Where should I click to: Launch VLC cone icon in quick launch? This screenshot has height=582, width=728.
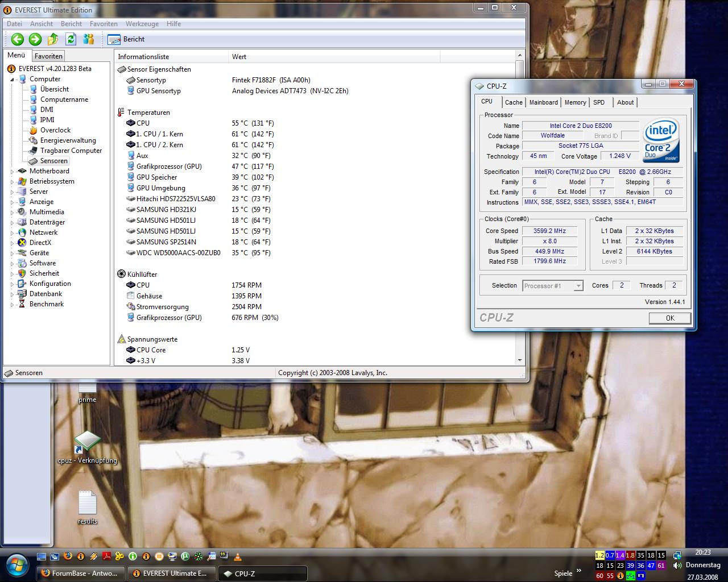[x=238, y=556]
